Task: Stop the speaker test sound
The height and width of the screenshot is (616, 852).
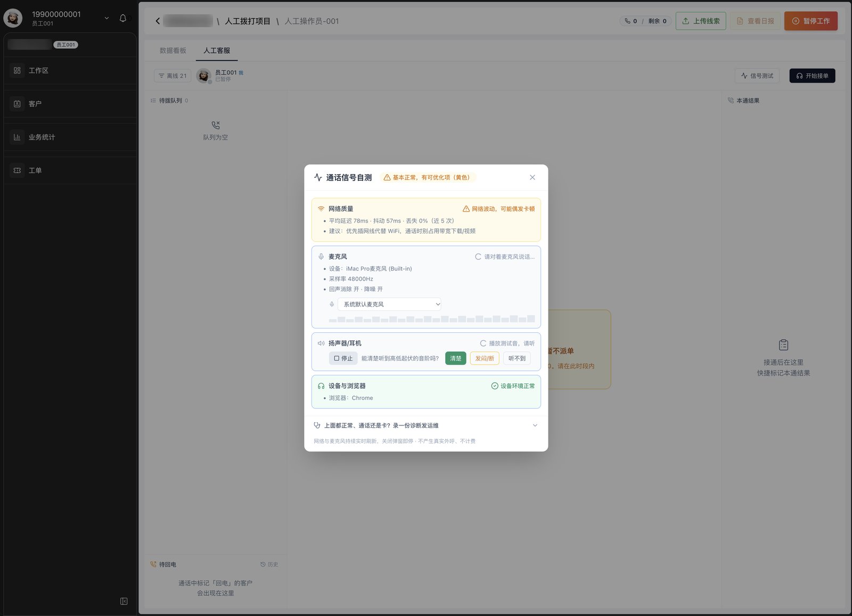Action: (343, 358)
